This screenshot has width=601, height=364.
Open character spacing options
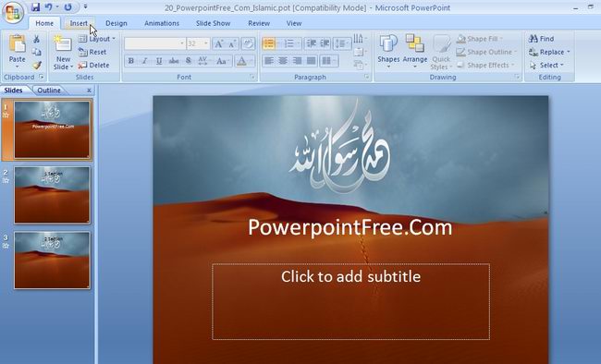click(203, 61)
